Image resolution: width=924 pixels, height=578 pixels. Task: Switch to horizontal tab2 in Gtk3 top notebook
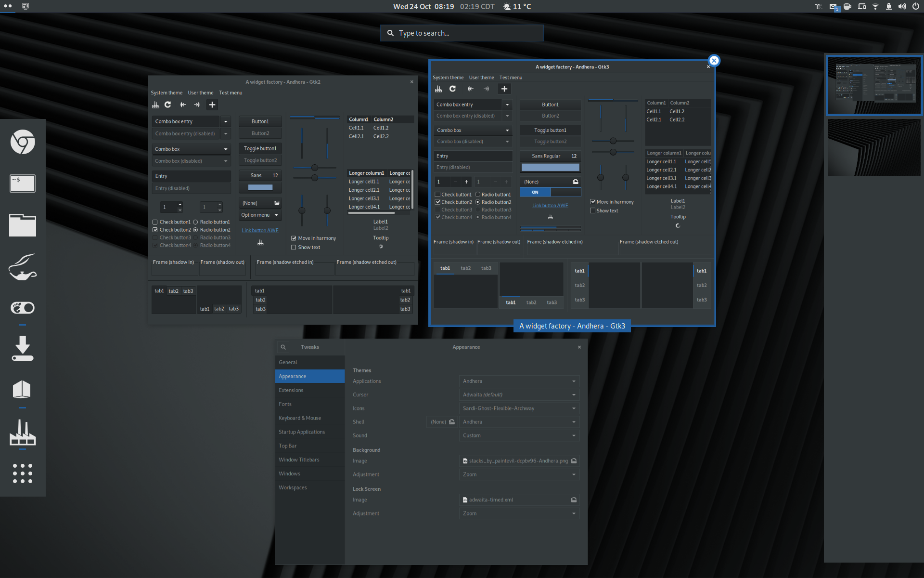pos(466,268)
